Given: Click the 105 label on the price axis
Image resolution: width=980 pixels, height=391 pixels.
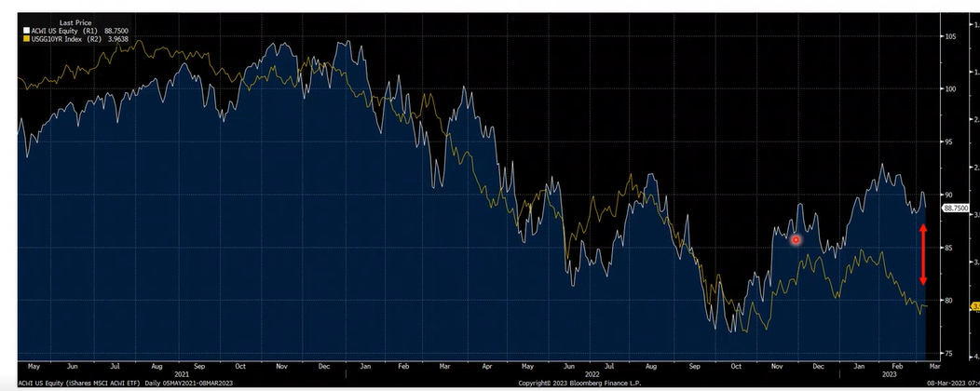Looking at the screenshot, I should coord(950,36).
